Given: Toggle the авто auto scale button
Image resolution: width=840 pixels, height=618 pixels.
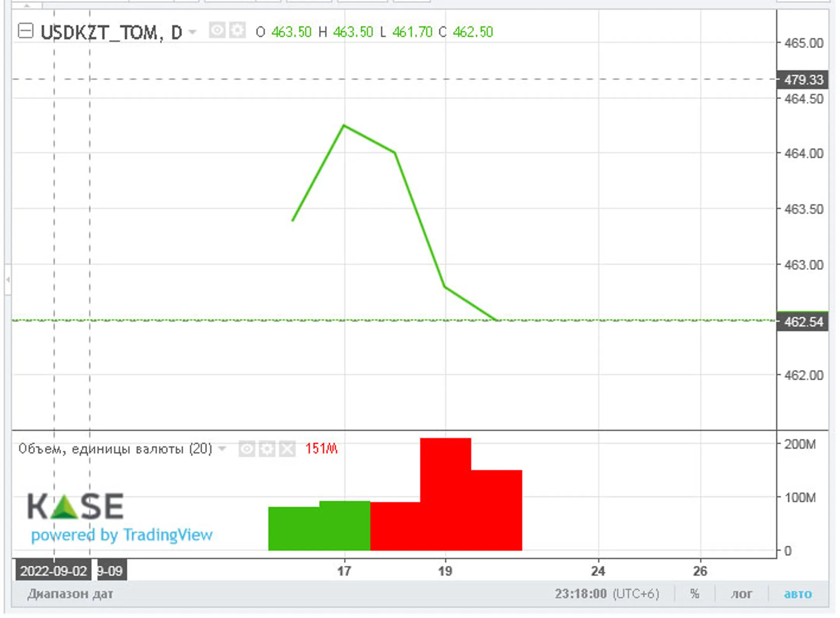Looking at the screenshot, I should (798, 594).
